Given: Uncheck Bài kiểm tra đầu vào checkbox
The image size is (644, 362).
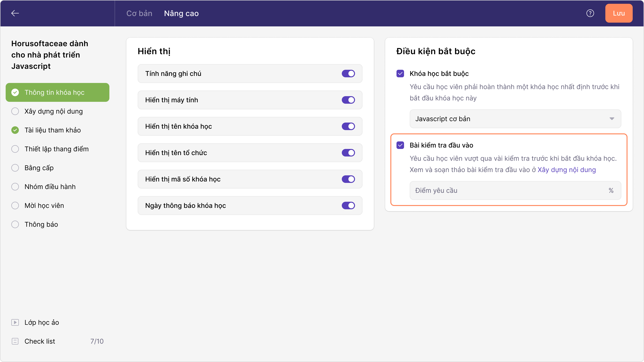Looking at the screenshot, I should point(400,145).
